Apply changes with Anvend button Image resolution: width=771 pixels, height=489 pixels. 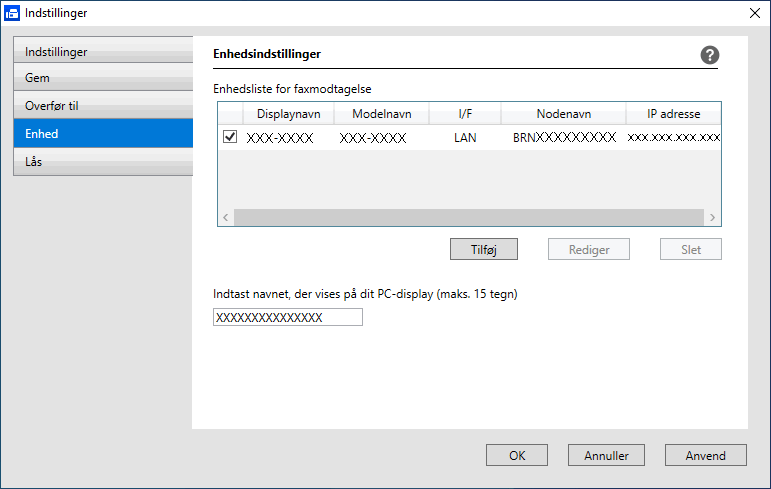point(706,456)
